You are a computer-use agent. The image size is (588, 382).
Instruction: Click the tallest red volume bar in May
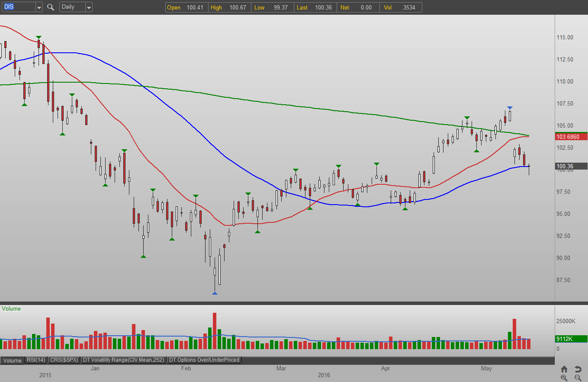(514, 334)
